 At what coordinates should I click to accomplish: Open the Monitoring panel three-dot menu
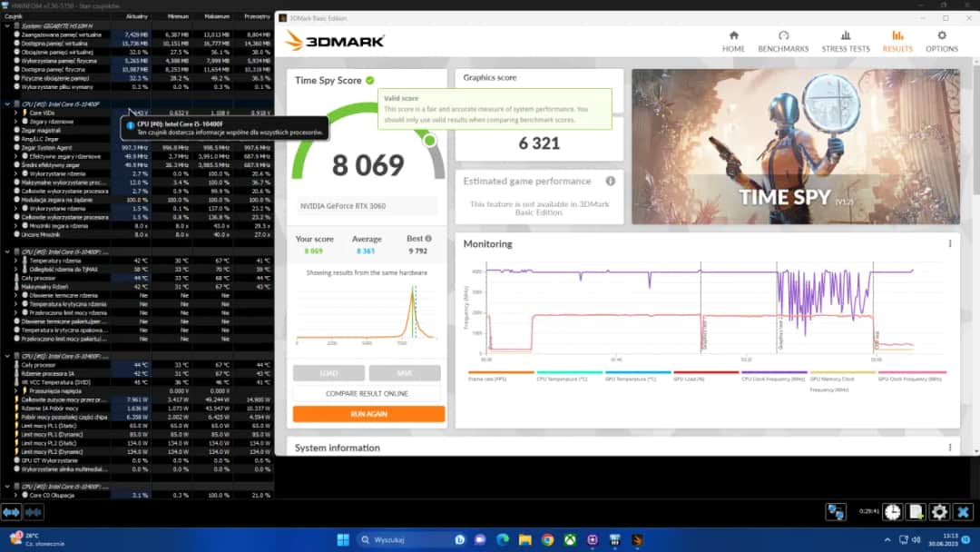(950, 243)
